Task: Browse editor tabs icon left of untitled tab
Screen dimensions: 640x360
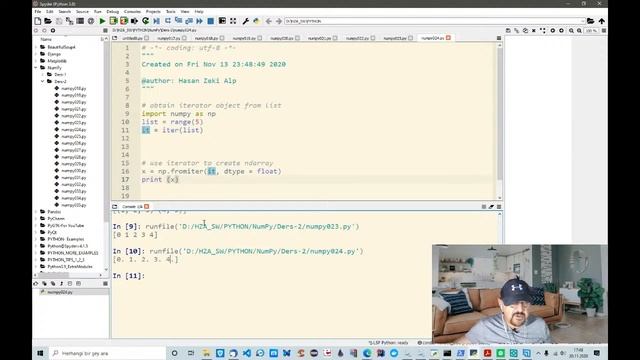Action: click(115, 38)
